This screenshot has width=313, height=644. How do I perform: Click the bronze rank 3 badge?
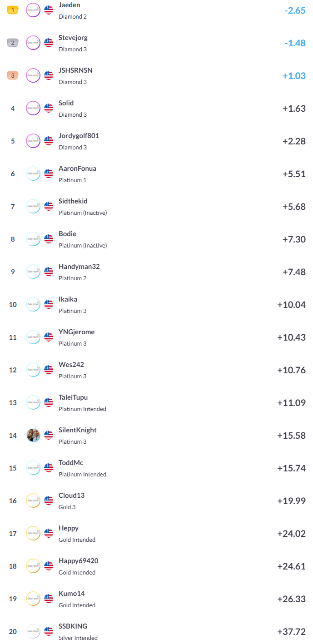click(13, 75)
